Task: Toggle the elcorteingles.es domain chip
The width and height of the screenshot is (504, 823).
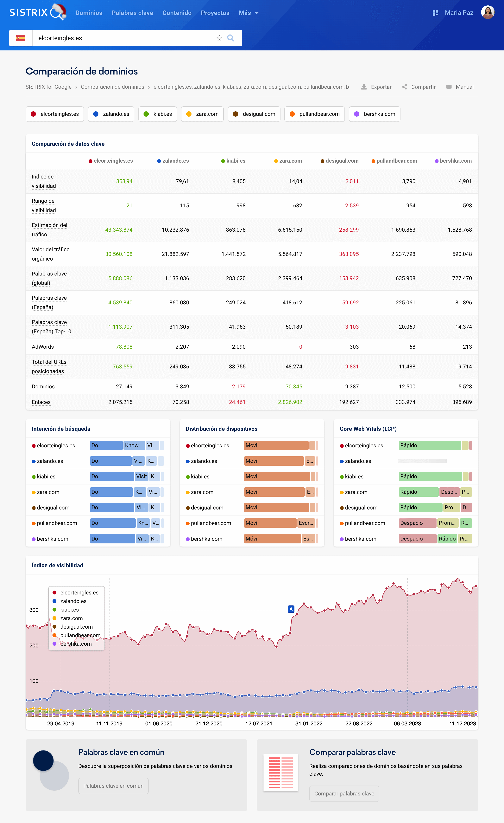Action: click(x=55, y=114)
